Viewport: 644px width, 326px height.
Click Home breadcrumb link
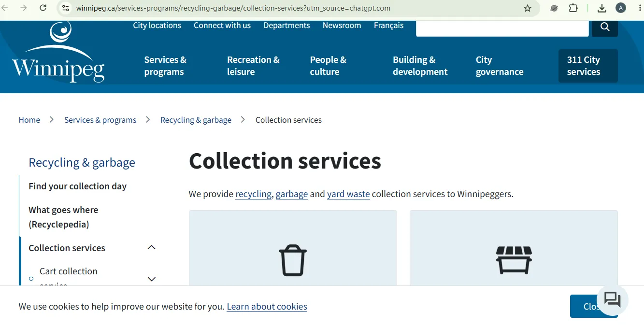29,120
